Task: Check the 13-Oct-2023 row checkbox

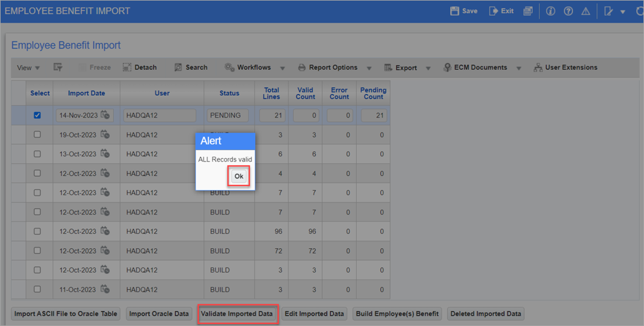Action: [37, 154]
